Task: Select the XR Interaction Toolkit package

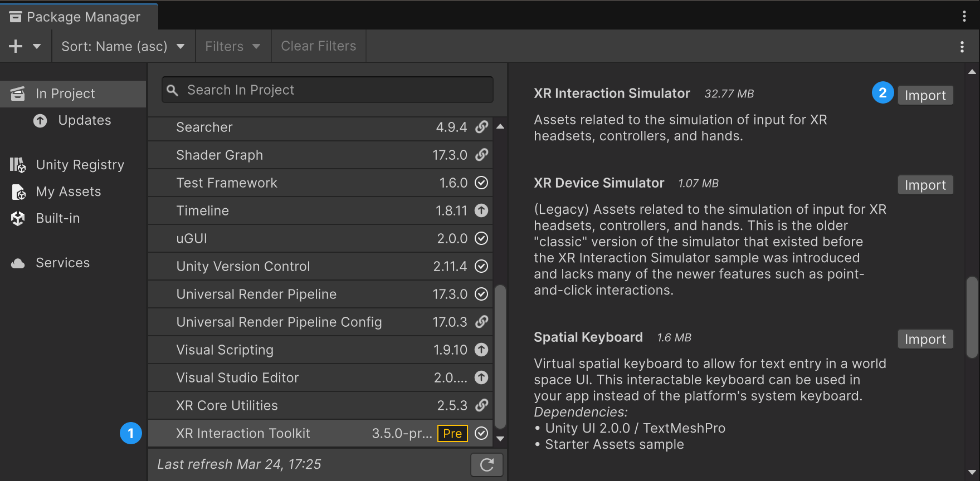Action: pos(320,433)
